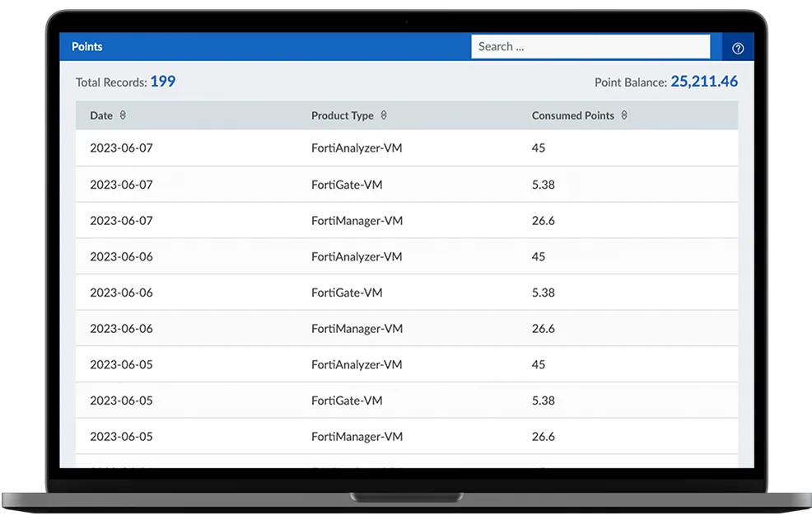Click the 5.38 value for FortiGate-VM on 2023-06-05
This screenshot has height=525, width=812.
tap(544, 401)
